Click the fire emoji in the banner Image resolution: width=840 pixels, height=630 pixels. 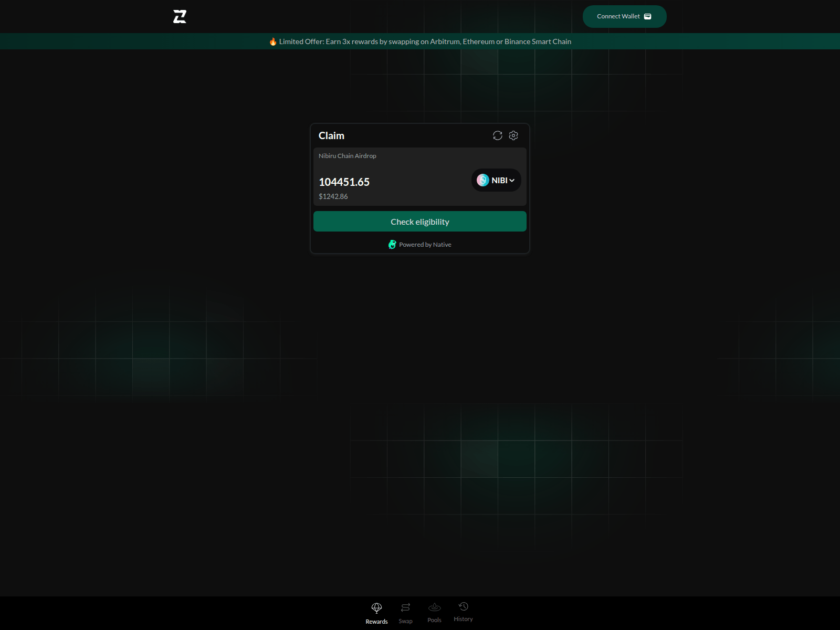[273, 41]
